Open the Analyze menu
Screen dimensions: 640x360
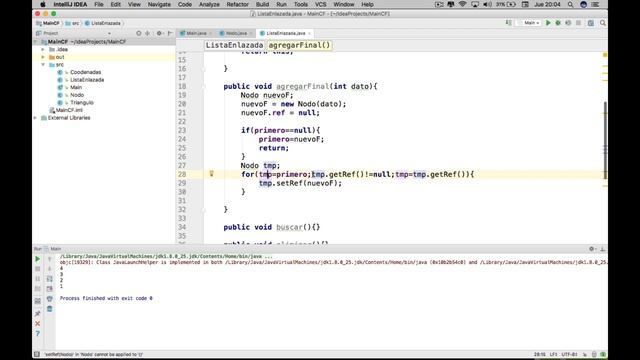point(209,4)
